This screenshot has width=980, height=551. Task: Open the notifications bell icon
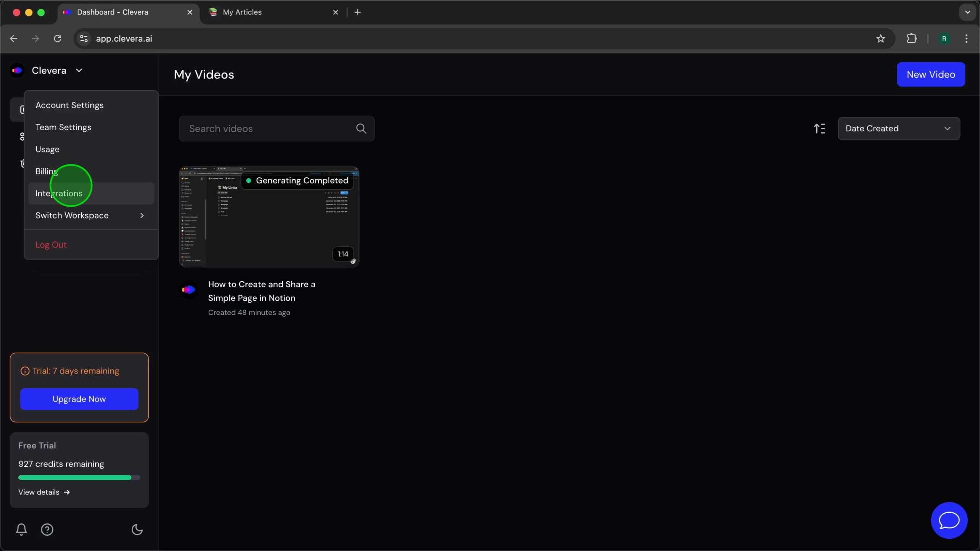pos(21,529)
